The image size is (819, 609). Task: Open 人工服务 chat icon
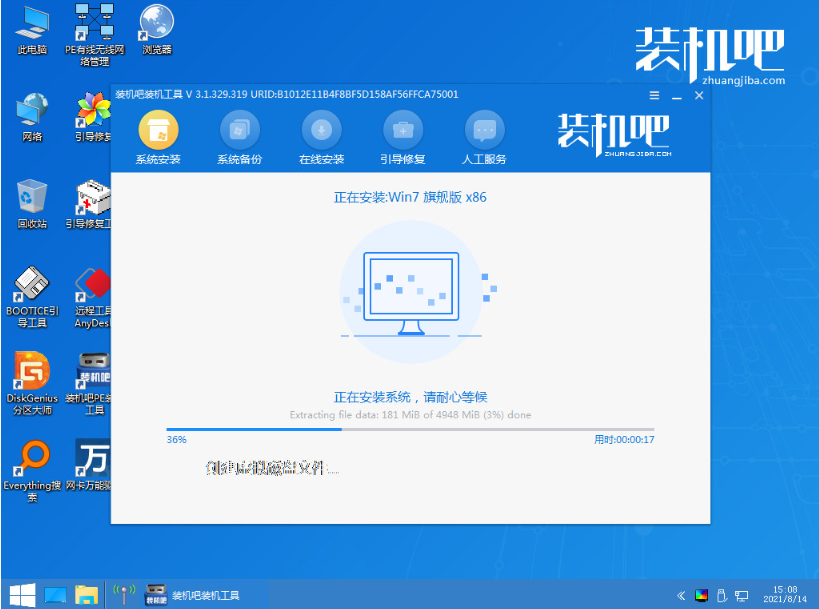coord(484,130)
